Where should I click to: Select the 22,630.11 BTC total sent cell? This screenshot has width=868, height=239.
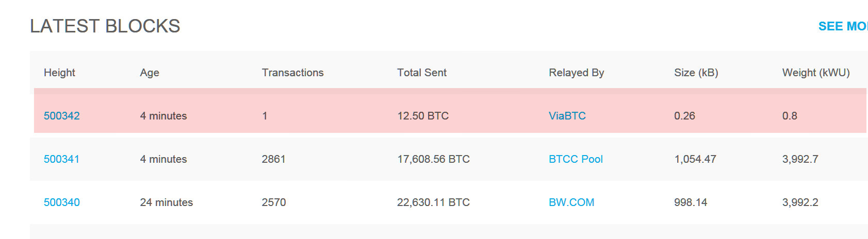pyautogui.click(x=433, y=202)
